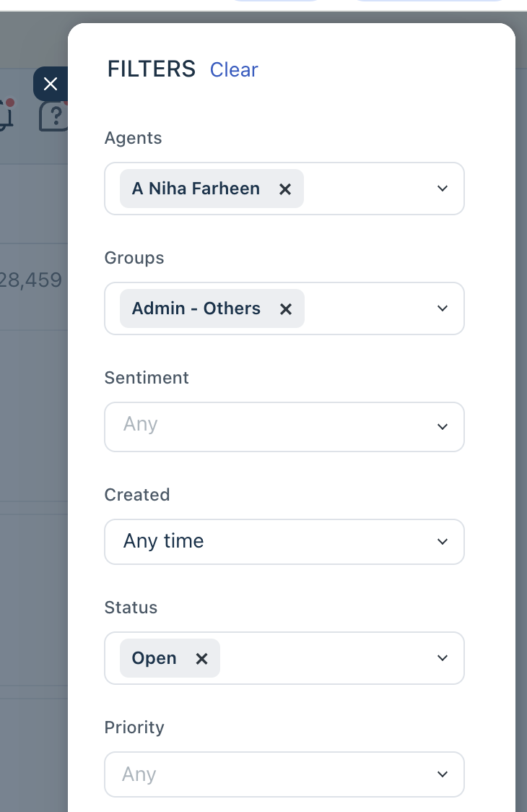Viewport: 527px width, 812px height.
Task: Open the Priority dropdown chevron
Action: [443, 774]
